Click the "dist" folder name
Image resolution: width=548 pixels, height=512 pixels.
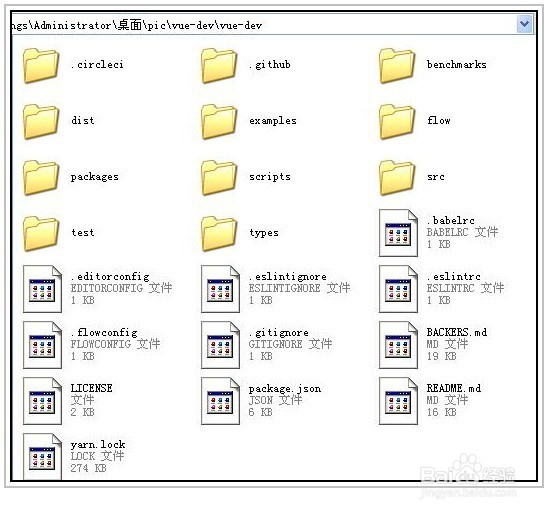82,120
